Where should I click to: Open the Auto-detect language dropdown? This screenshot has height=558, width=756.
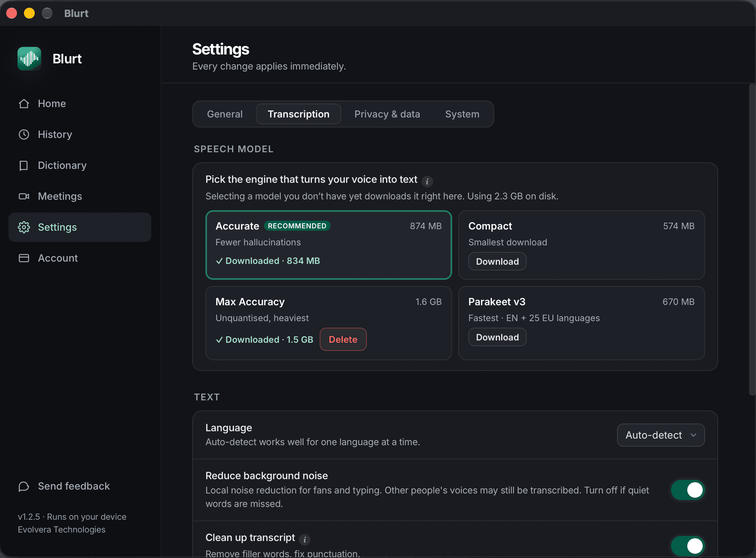point(661,435)
